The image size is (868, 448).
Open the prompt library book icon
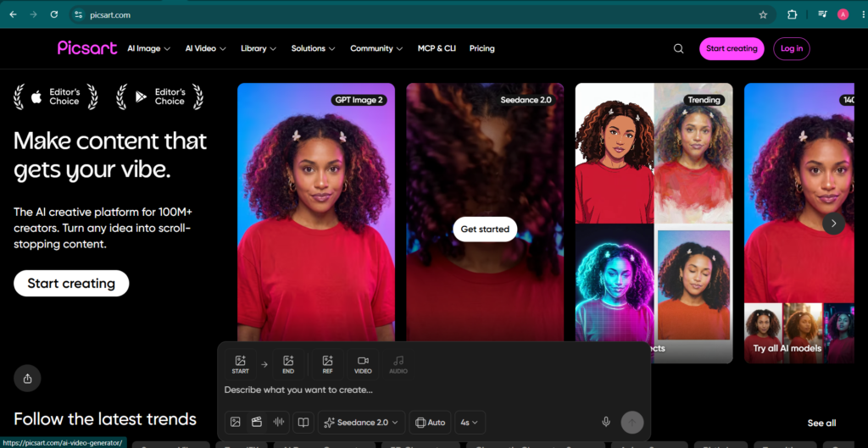(x=303, y=422)
